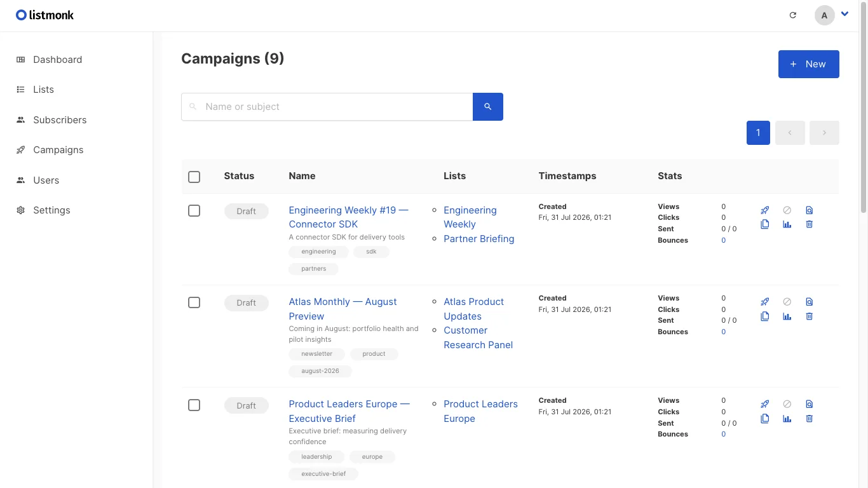Click Draft status badge of Atlas Monthly

[247, 303]
